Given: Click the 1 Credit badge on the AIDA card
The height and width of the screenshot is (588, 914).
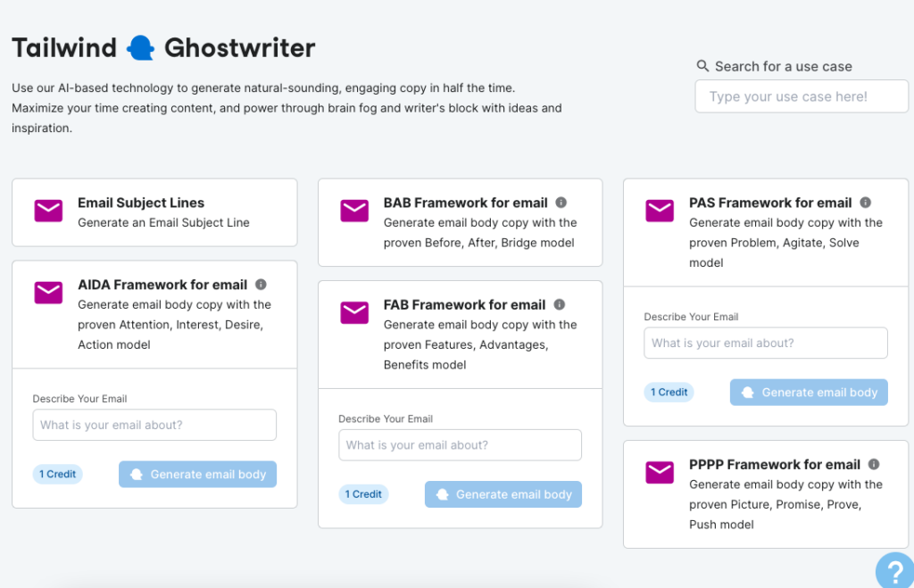Looking at the screenshot, I should 57,474.
